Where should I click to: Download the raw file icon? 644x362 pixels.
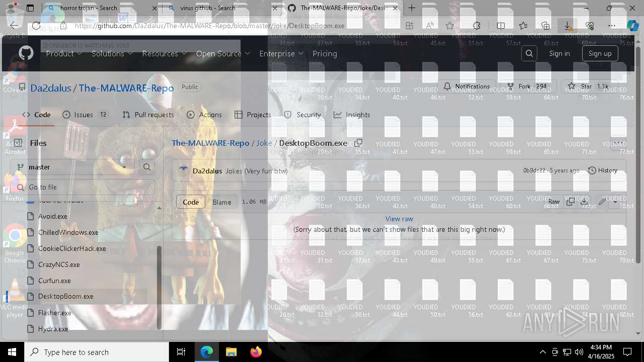click(584, 202)
